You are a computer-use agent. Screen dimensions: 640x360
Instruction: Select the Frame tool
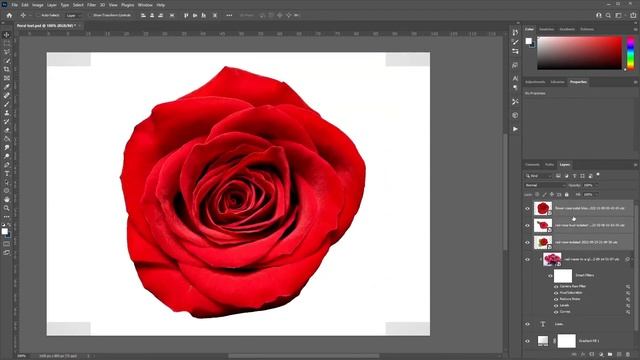7,78
